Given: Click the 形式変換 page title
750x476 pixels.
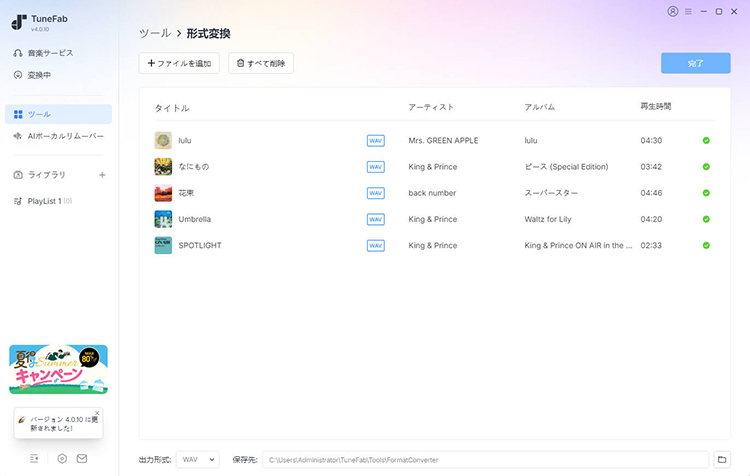Looking at the screenshot, I should click(209, 33).
